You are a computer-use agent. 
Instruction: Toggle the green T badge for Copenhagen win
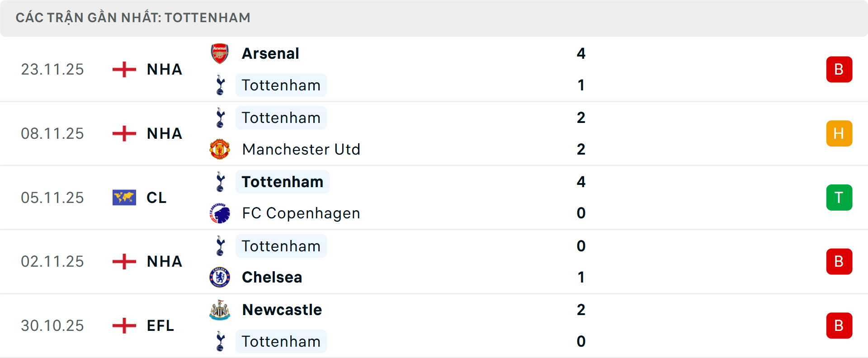(x=839, y=197)
